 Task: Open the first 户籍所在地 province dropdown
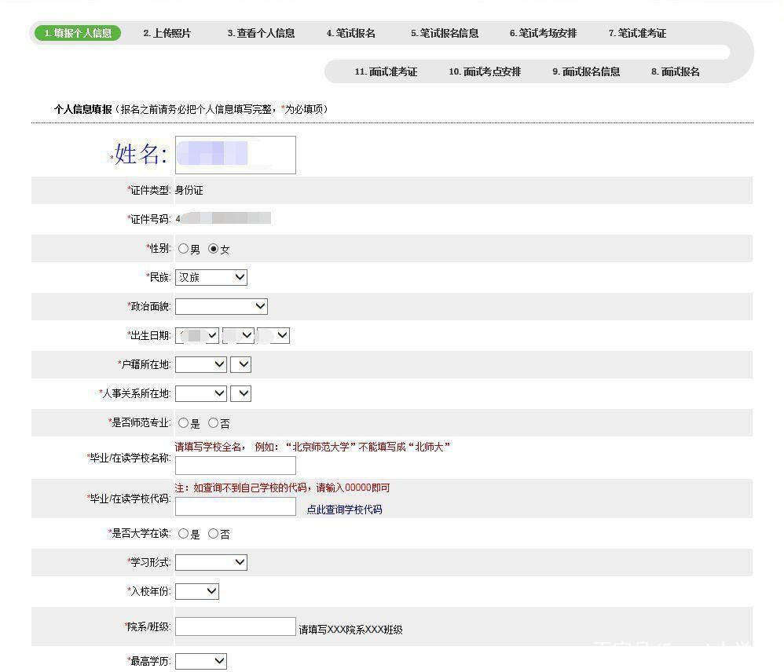point(200,364)
